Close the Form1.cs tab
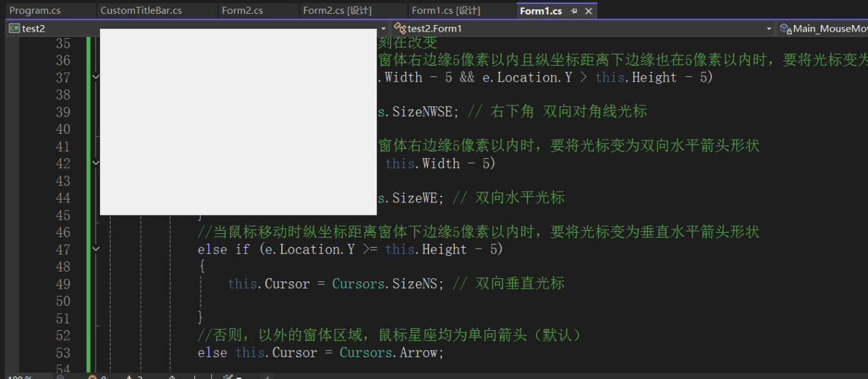Image resolution: width=868 pixels, height=379 pixels. [x=589, y=11]
